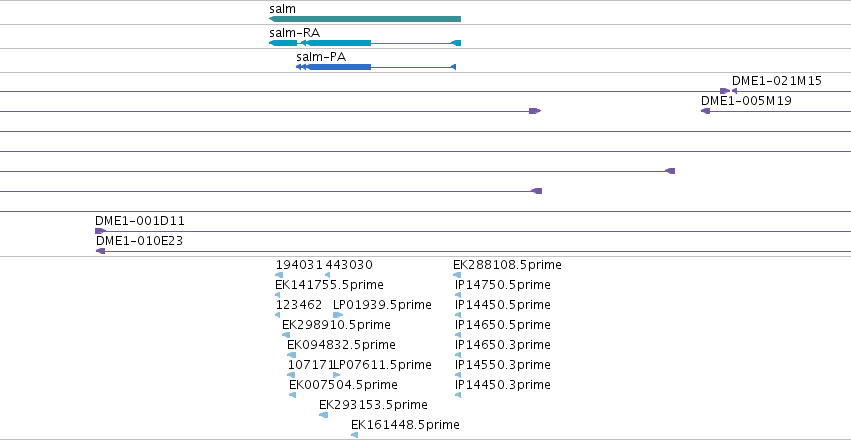Click the EK161448.5prime EST arrow
Viewport: 851px width, 440px height.
pyautogui.click(x=354, y=435)
